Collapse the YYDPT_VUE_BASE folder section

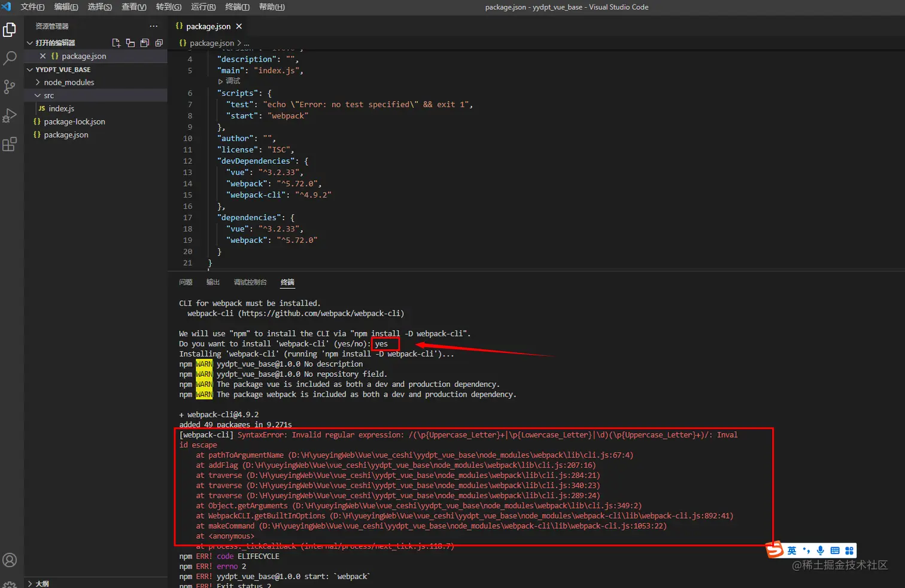coord(30,69)
